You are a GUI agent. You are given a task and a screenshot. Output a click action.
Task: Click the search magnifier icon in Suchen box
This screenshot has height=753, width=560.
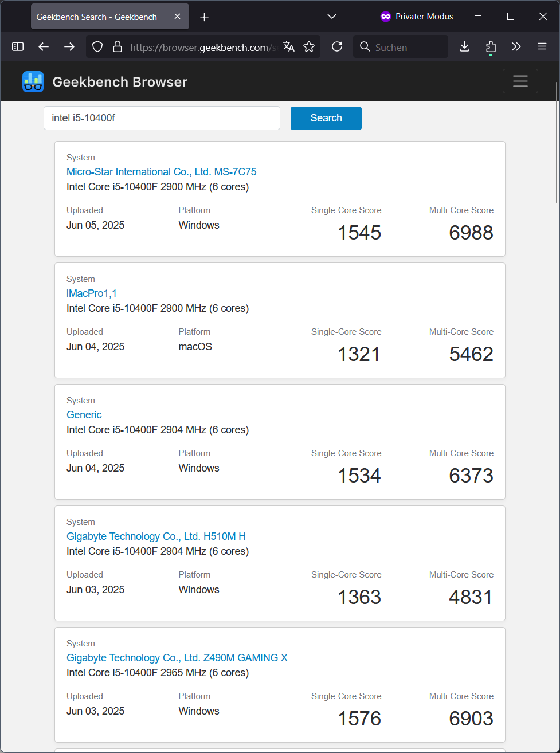[x=365, y=47]
